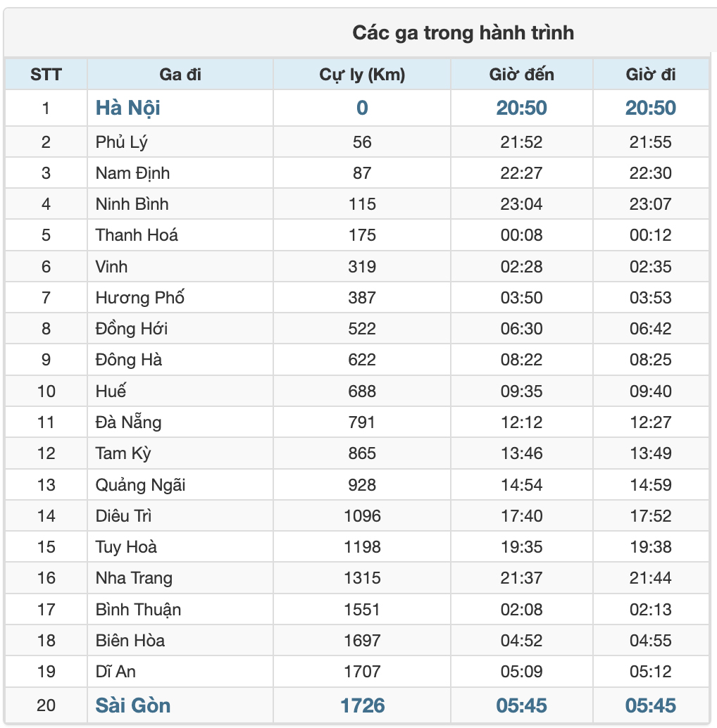Click the Nha Trang station name
This screenshot has height=728, width=717.
point(134,577)
